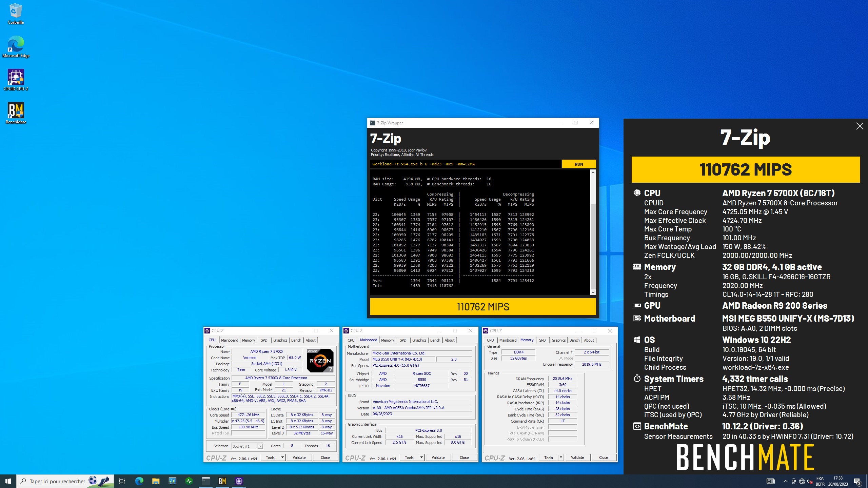Click the BIOS Date 06/28/2023 value

(421, 414)
